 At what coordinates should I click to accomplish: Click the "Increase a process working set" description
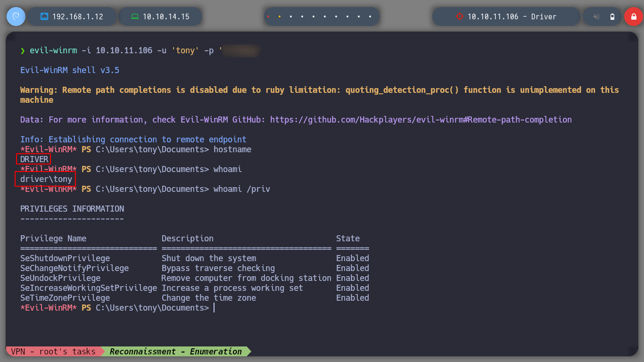pos(232,288)
